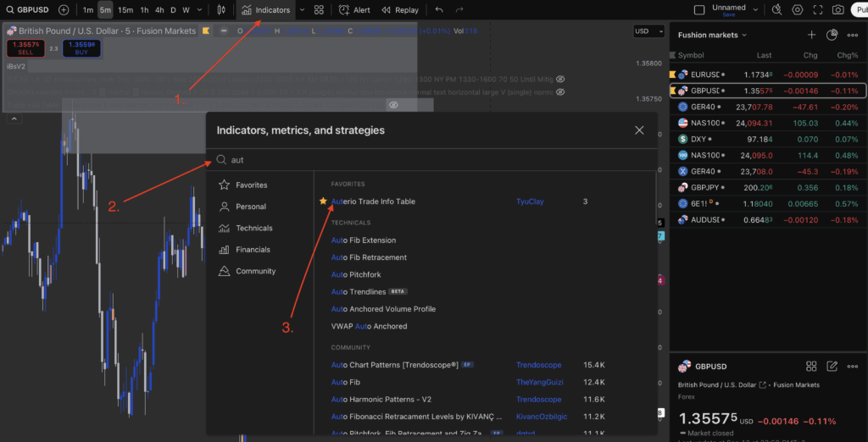Add symbol to watchlist with plus icon
Screen dimensions: 868x442
tap(811, 35)
